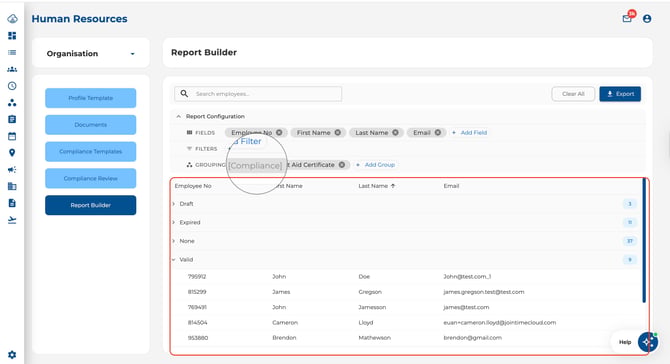Open user account profile icon
Screen dimensions: 670x364
[647, 19]
